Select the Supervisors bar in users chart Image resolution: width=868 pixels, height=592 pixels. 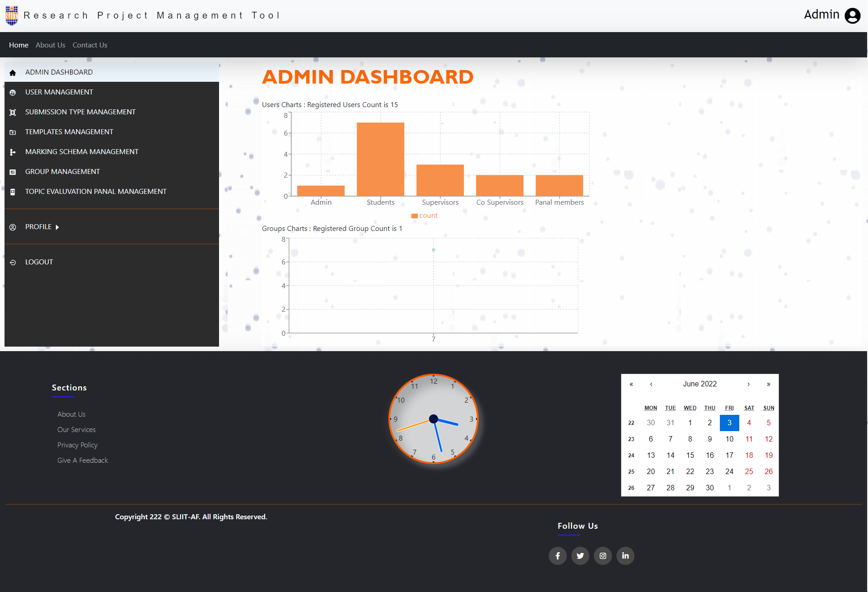pyautogui.click(x=440, y=180)
